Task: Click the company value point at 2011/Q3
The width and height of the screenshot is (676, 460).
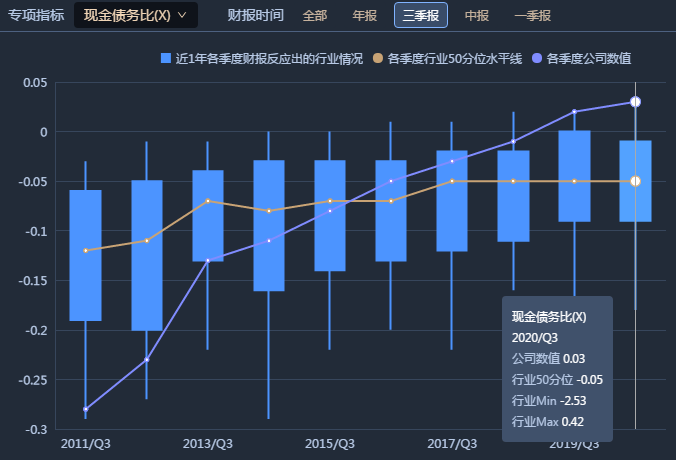Action: coord(85,409)
